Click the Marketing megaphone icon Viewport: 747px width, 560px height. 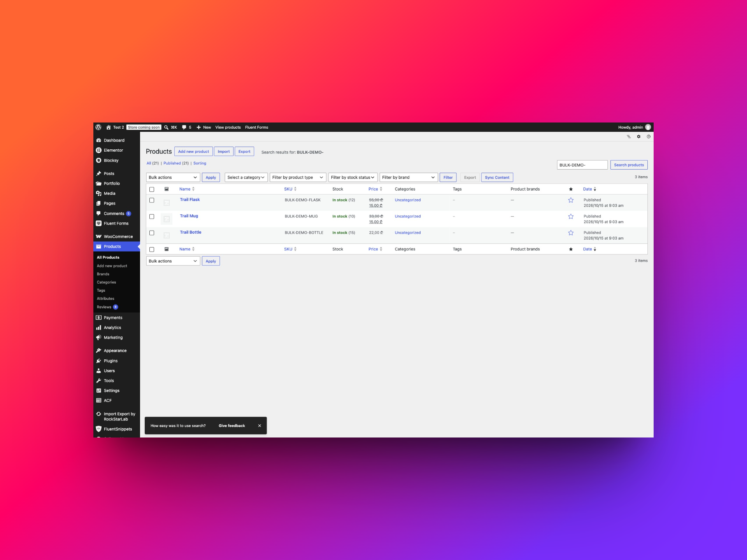coord(98,338)
